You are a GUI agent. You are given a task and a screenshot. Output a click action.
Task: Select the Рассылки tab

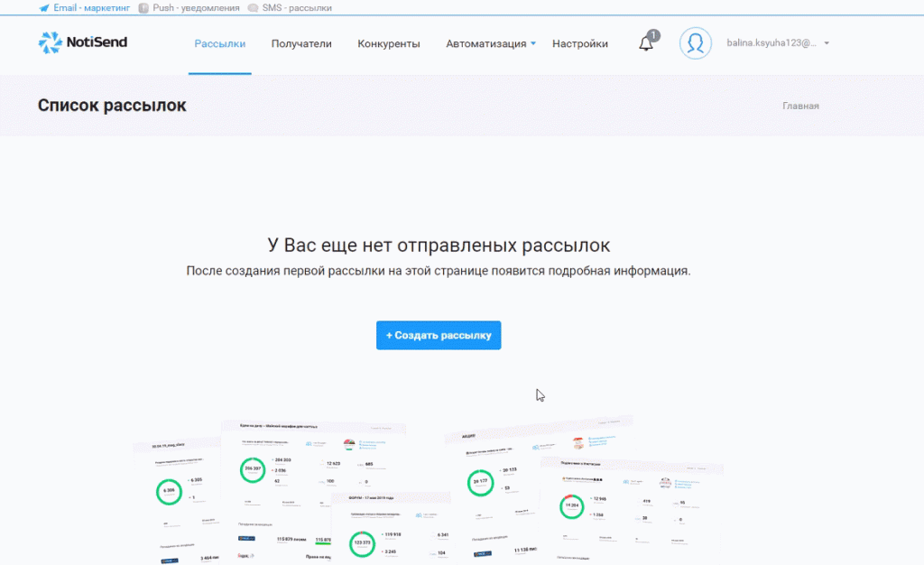tap(219, 42)
